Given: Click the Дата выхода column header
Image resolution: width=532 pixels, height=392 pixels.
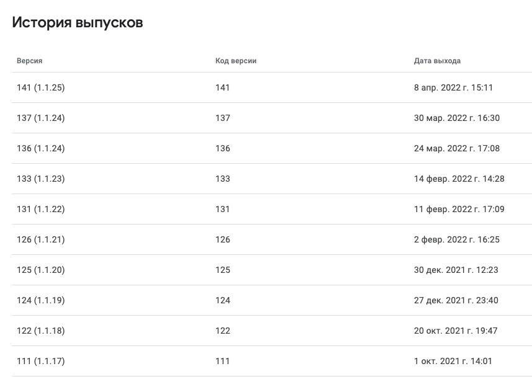Looking at the screenshot, I should coord(437,61).
